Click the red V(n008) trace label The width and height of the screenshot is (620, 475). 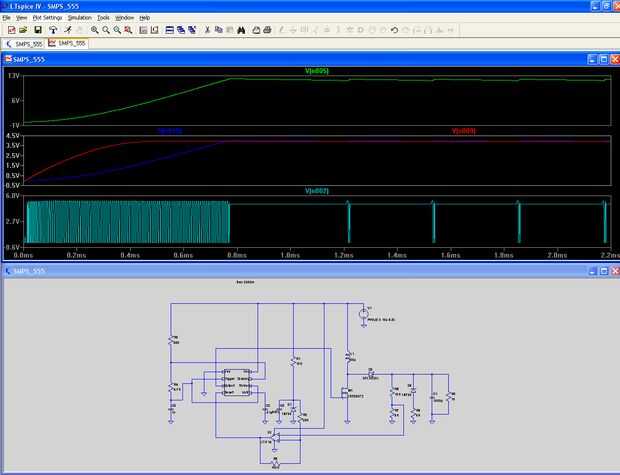462,131
